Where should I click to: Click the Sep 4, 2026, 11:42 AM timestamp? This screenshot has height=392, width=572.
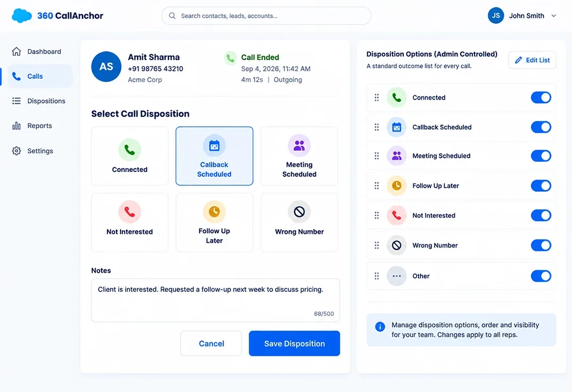[x=276, y=69]
